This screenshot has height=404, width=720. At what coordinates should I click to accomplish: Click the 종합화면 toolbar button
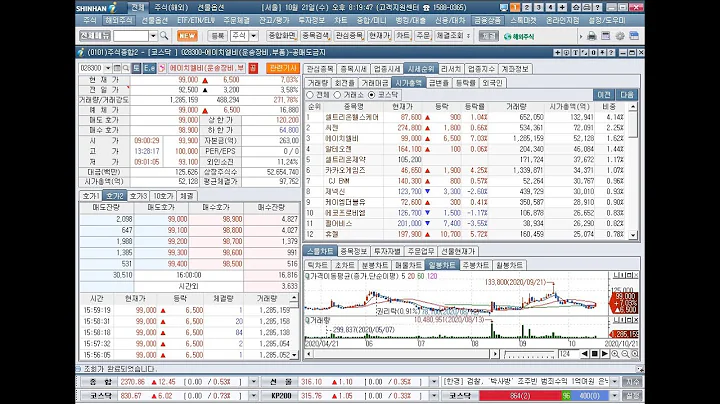point(281,36)
